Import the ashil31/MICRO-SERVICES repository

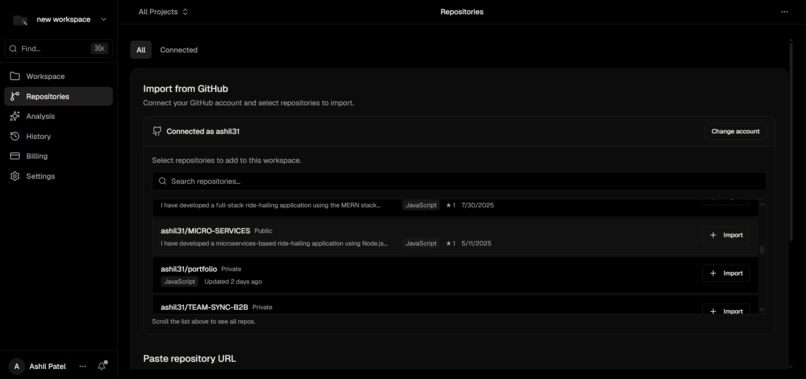click(x=726, y=235)
